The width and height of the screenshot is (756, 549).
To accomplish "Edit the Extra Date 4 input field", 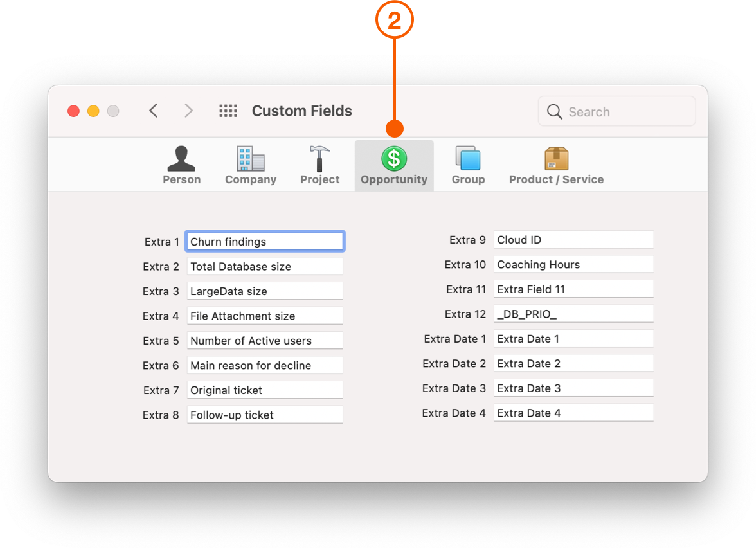I will click(x=573, y=413).
